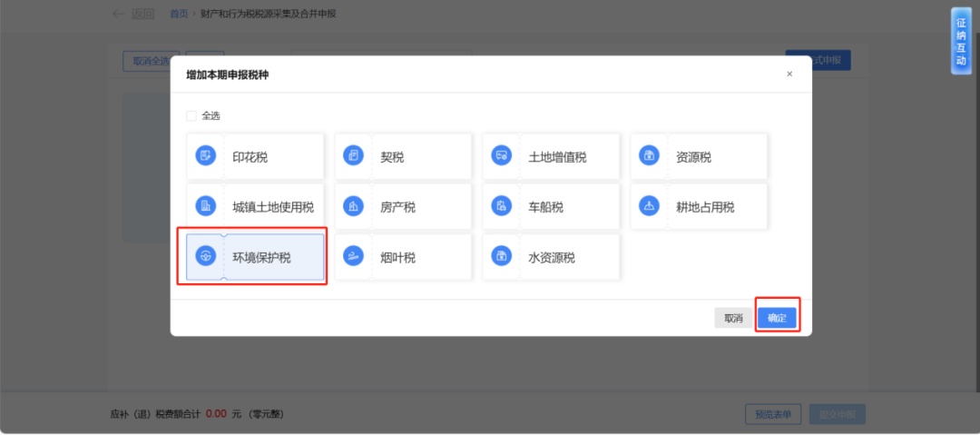Check the 全选 select-all checkbox
The image size is (980, 435).
click(x=191, y=116)
